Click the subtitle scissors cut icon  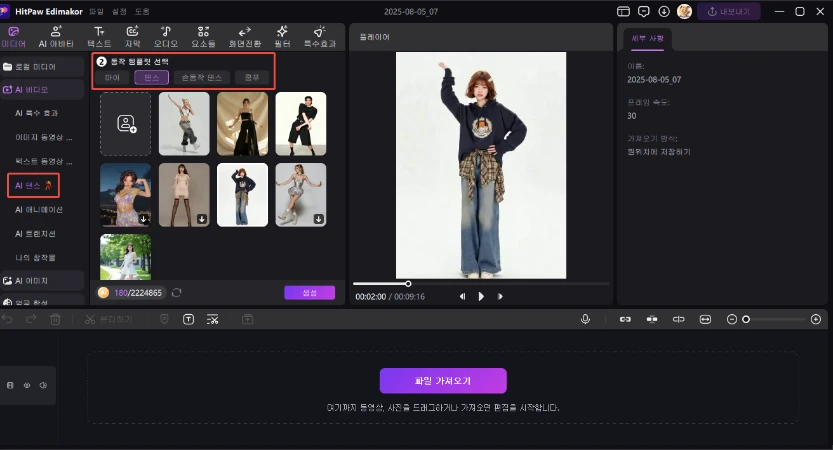tap(212, 319)
